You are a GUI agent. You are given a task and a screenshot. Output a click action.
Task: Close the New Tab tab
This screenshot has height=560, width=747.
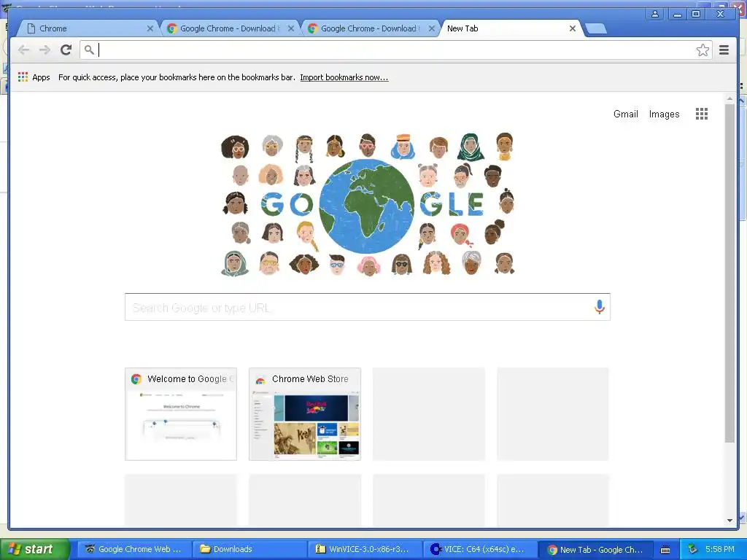(573, 28)
